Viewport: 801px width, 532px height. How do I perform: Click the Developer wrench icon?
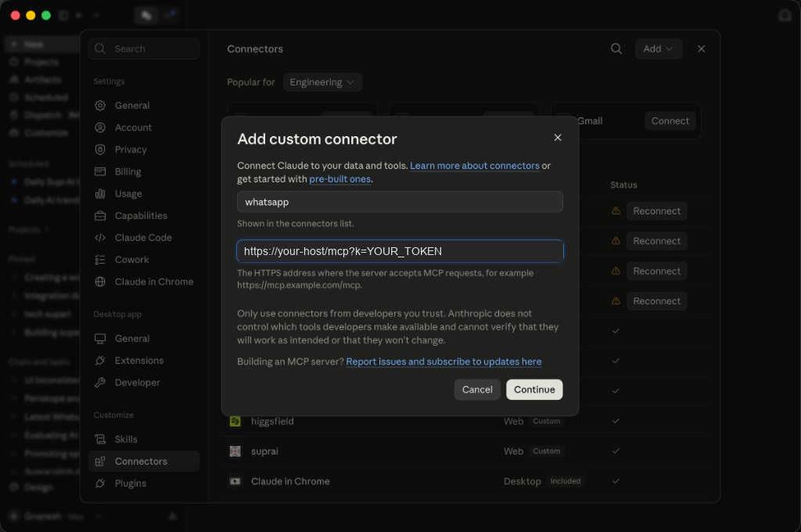100,383
